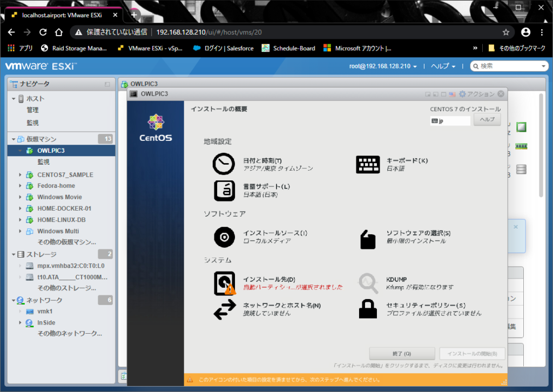Open the KDUMP magnifier icon
Screen dimensions: 553x392
[368, 283]
